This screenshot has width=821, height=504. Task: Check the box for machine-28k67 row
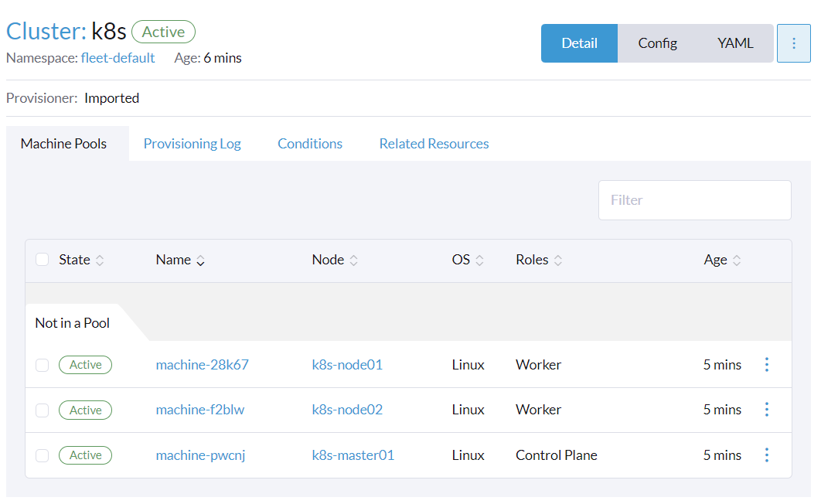(43, 365)
